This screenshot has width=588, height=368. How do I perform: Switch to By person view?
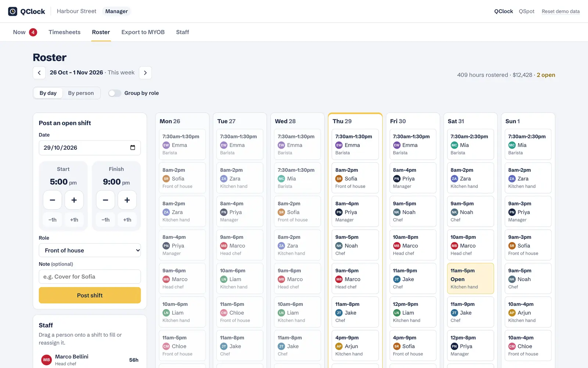(x=81, y=93)
